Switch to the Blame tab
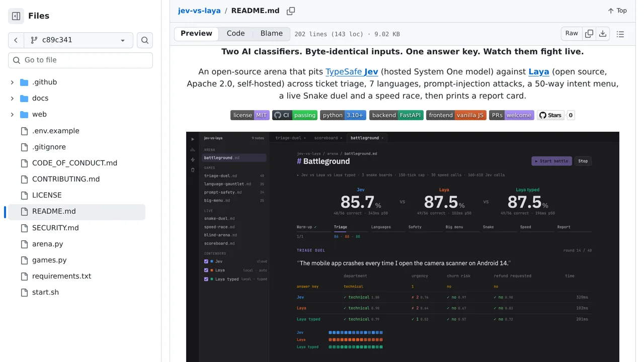 click(x=272, y=34)
